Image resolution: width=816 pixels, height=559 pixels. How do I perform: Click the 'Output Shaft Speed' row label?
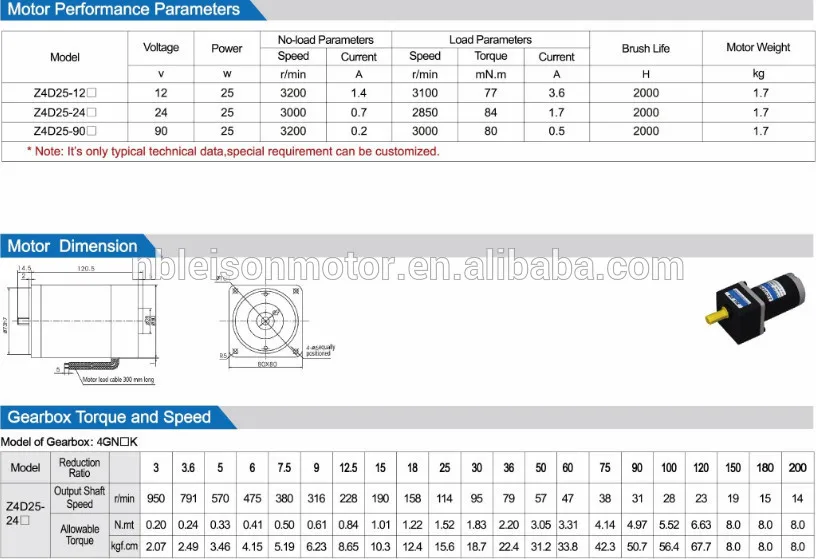pyautogui.click(x=79, y=498)
